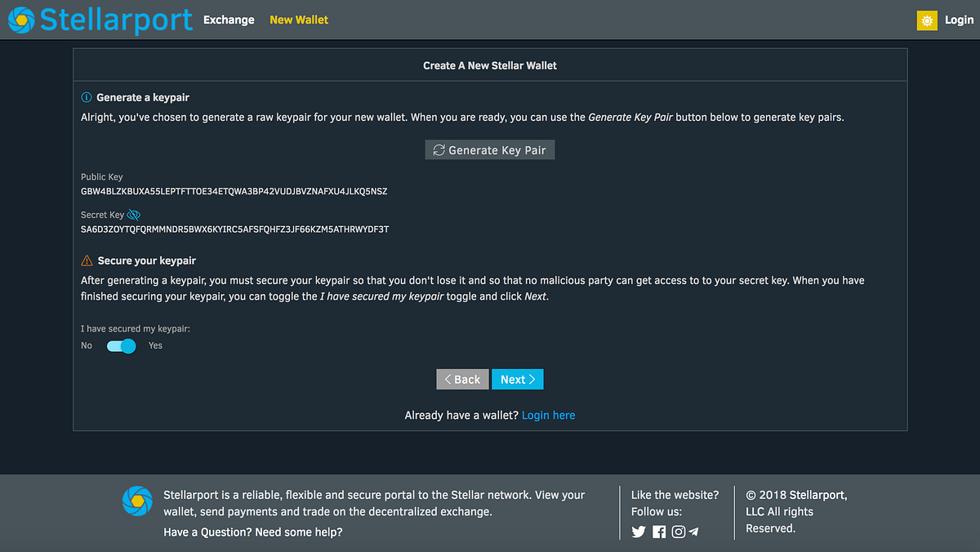Click the Have a Question? Need some help? text
Image resolution: width=980 pixels, height=552 pixels.
pyautogui.click(x=253, y=532)
